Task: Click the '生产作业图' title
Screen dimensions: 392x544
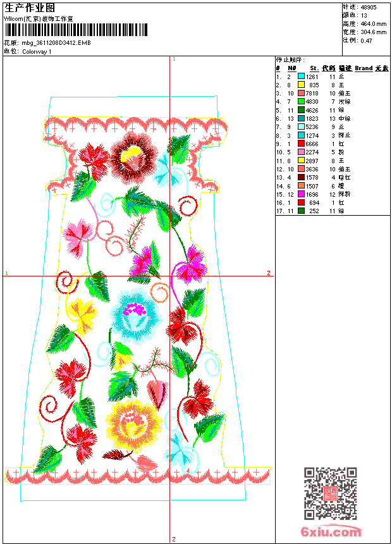Action: tap(30, 8)
